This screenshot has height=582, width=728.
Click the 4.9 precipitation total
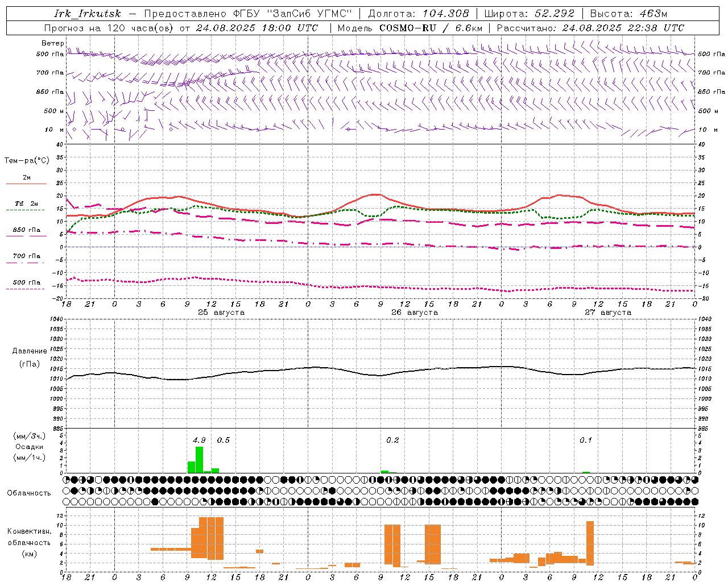pos(199,440)
